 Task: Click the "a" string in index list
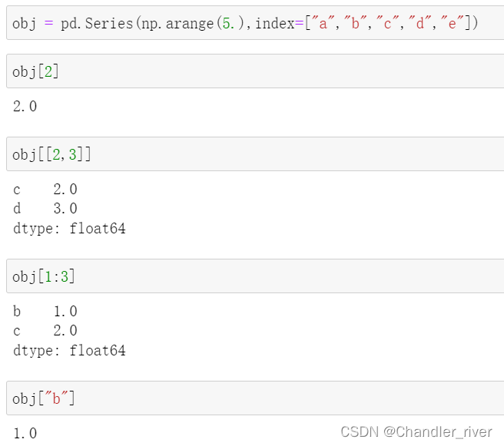point(323,23)
